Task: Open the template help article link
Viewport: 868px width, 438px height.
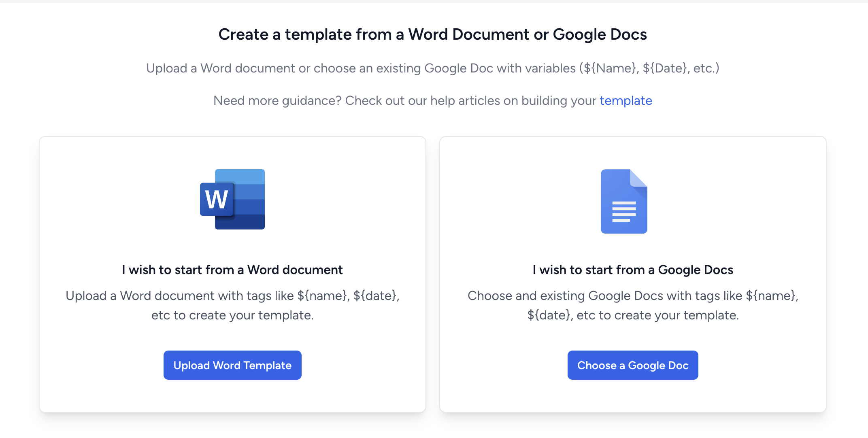Action: pyautogui.click(x=626, y=100)
